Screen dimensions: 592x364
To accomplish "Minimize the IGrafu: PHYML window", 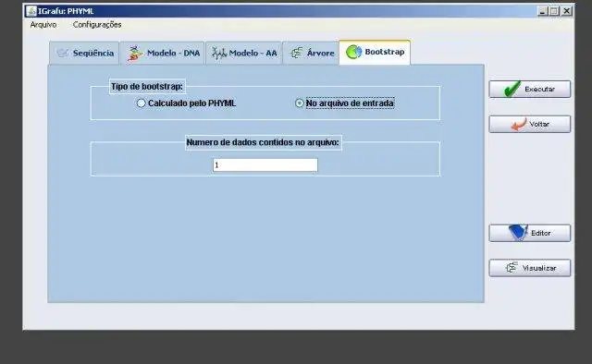I will point(543,11).
